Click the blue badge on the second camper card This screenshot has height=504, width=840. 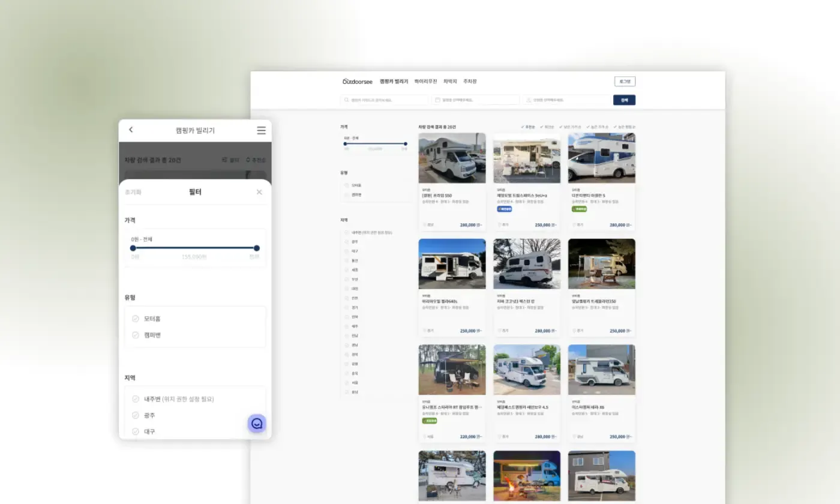coord(505,209)
